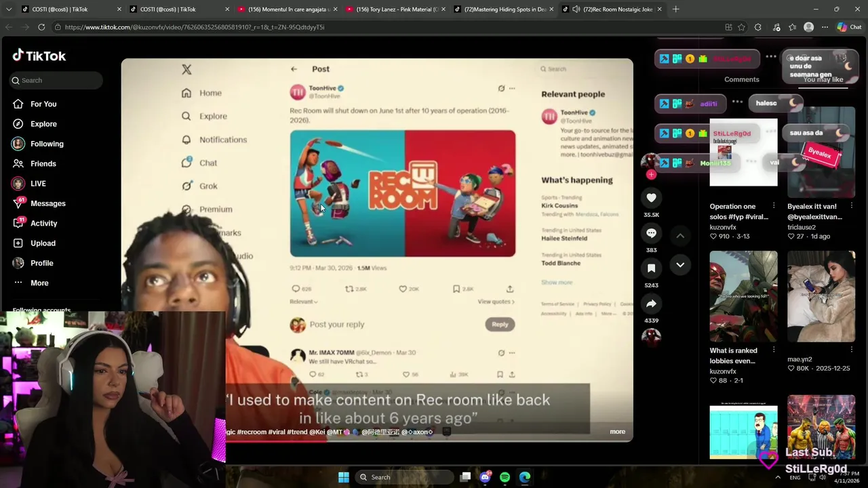Open browser Settings and more menu
868x488 pixels.
(x=825, y=27)
